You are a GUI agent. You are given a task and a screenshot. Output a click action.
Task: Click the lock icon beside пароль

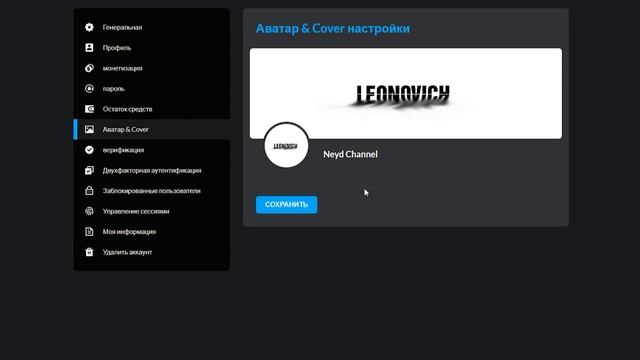coord(89,88)
